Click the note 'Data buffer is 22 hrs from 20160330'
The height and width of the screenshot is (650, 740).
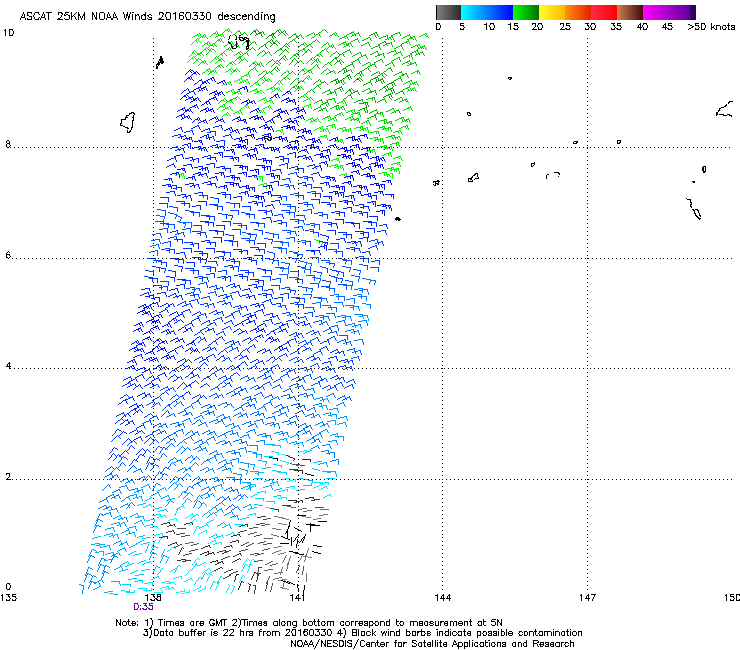[243, 633]
